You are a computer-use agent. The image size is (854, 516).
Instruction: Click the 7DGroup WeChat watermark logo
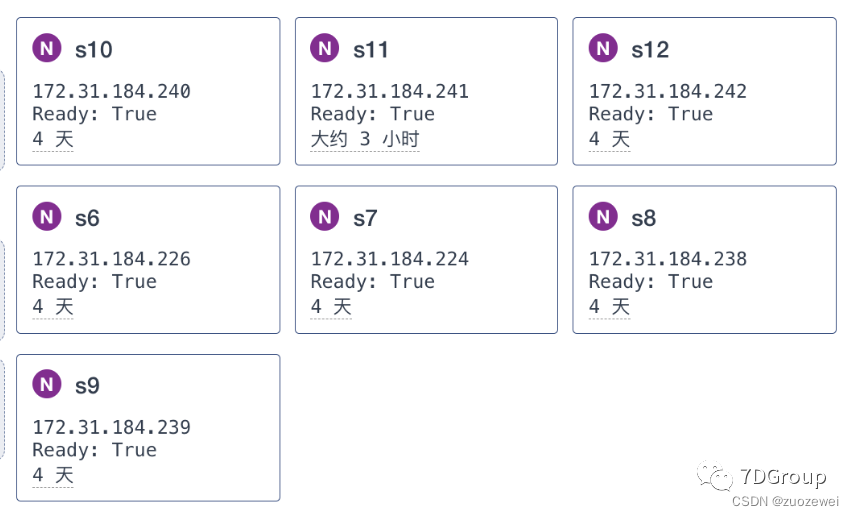[715, 475]
